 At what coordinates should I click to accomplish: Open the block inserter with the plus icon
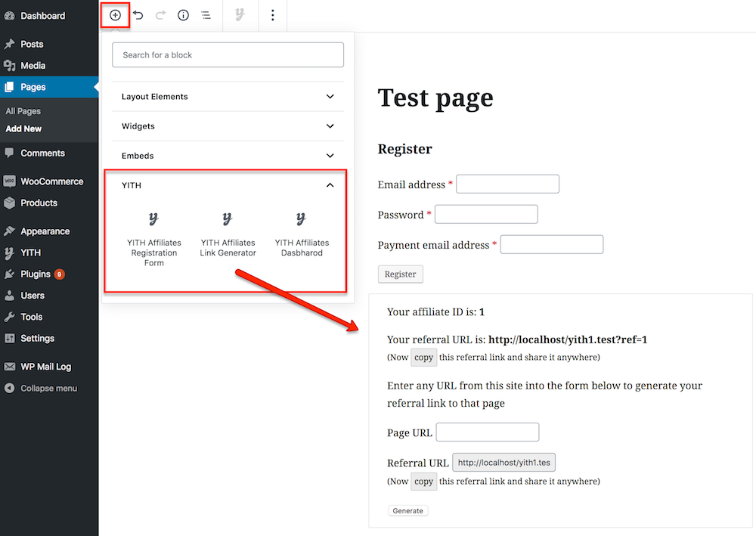[x=114, y=15]
